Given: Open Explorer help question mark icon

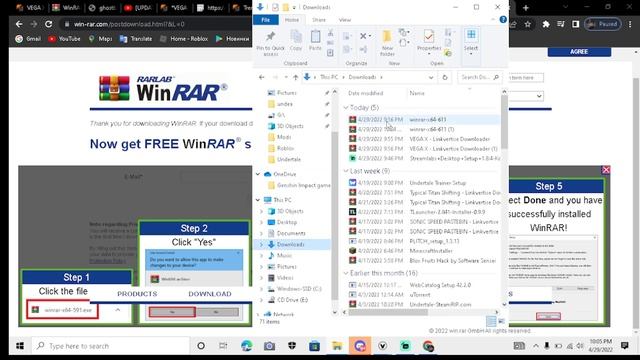Looking at the screenshot, I should click(x=503, y=20).
